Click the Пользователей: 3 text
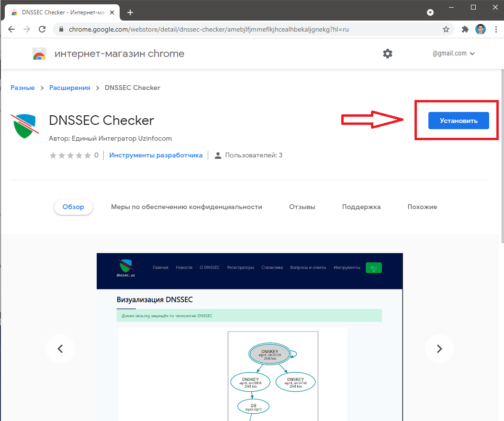 254,155
